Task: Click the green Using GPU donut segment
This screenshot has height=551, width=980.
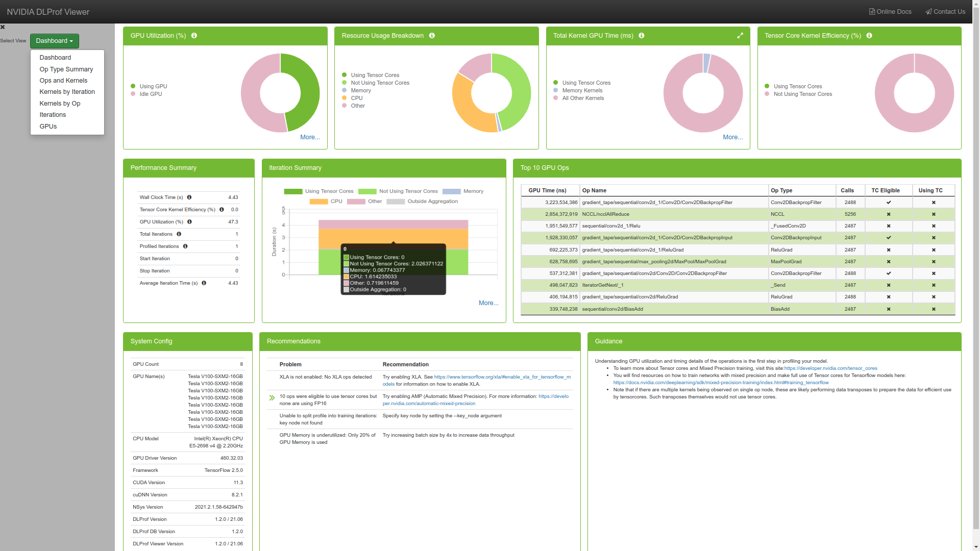Action: (x=309, y=92)
